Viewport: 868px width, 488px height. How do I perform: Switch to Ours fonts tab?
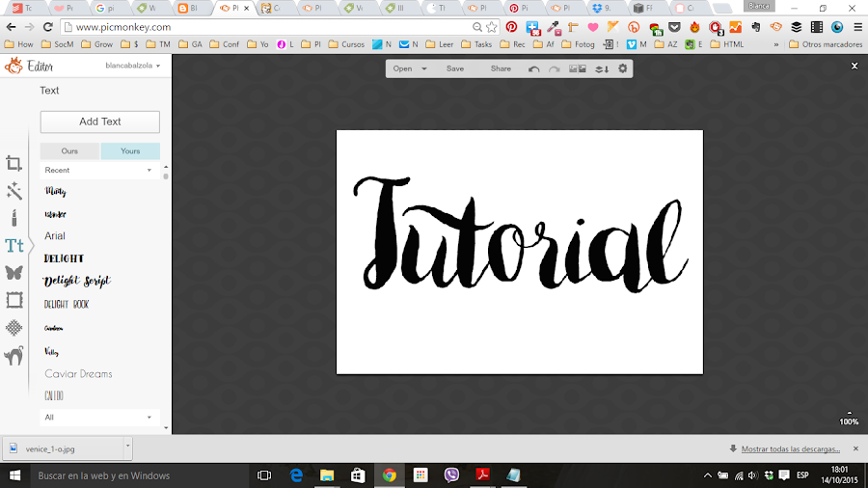pyautogui.click(x=69, y=151)
